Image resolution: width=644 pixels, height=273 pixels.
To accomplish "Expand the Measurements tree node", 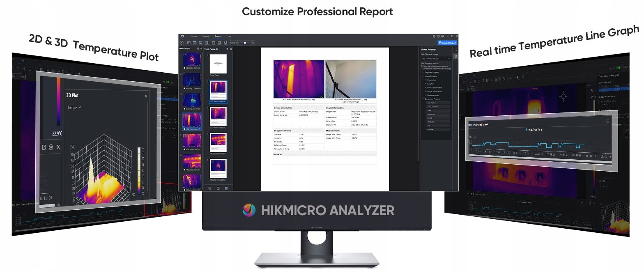I will (x=425, y=95).
